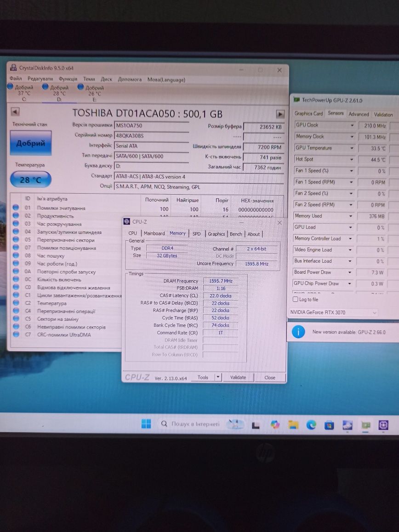Switch to CPU tab in CPU-Z
The height and width of the screenshot is (532, 399).
(132, 233)
